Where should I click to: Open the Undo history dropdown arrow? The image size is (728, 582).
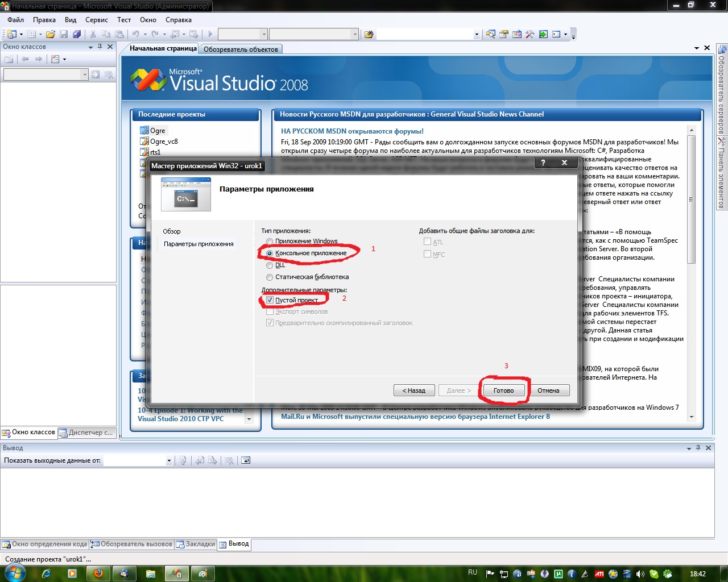coord(144,34)
